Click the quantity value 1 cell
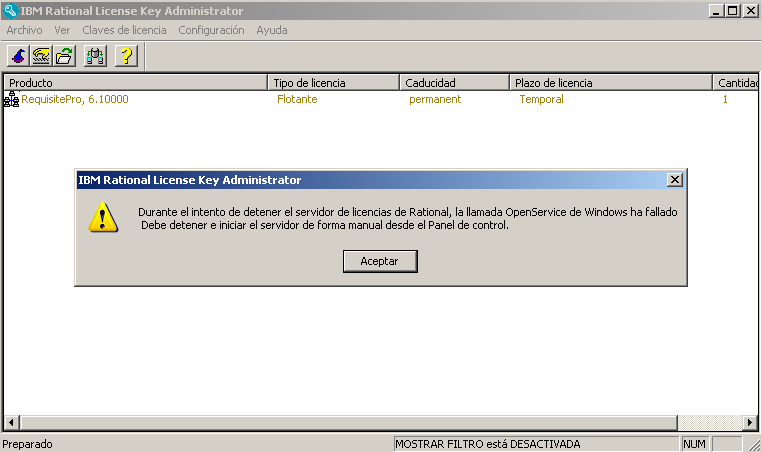 725,99
